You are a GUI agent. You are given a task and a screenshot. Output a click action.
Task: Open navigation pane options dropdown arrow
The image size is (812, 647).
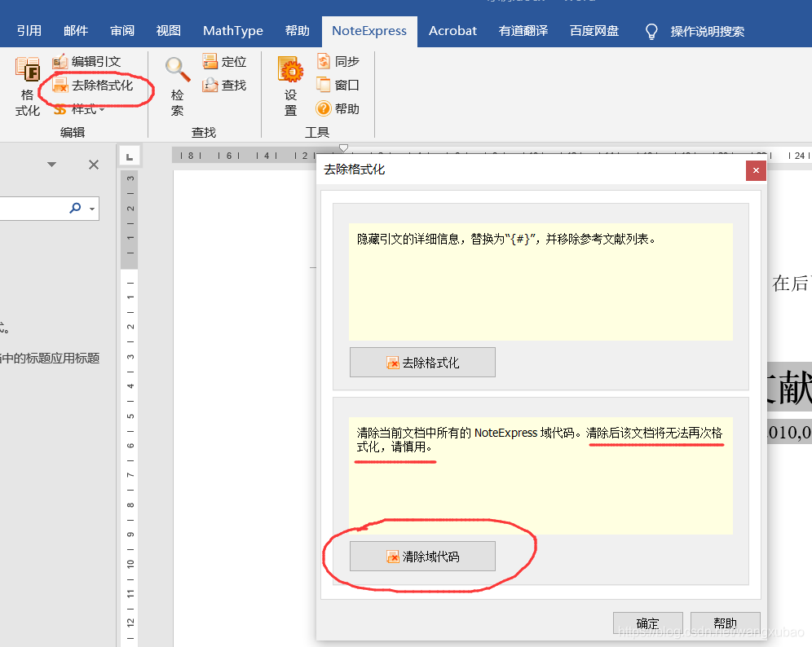point(52,165)
